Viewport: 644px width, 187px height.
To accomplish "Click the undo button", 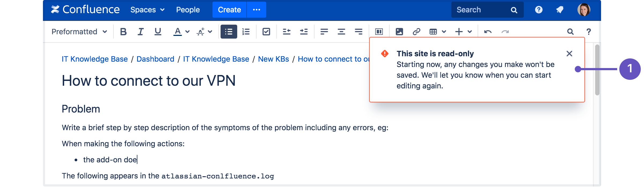I will [488, 32].
